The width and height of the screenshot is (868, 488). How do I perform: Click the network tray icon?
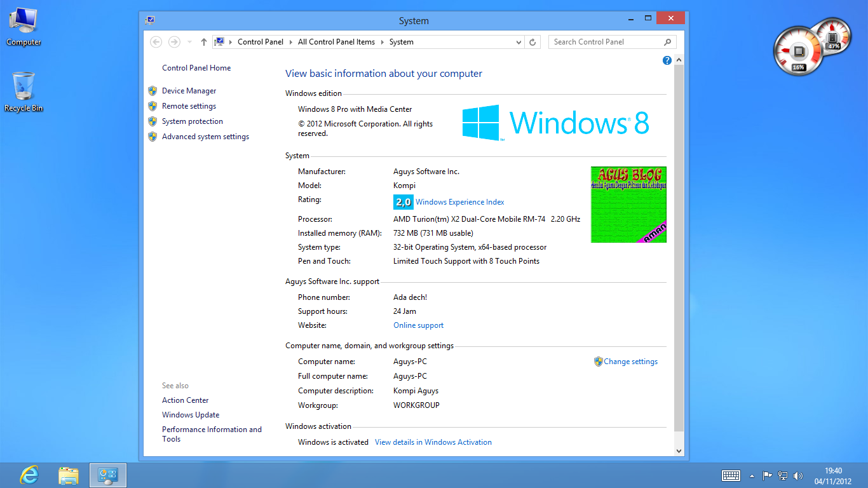[783, 475]
